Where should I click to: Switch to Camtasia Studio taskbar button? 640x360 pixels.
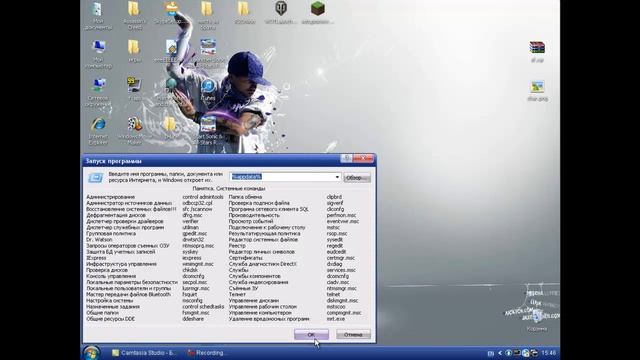144,353
